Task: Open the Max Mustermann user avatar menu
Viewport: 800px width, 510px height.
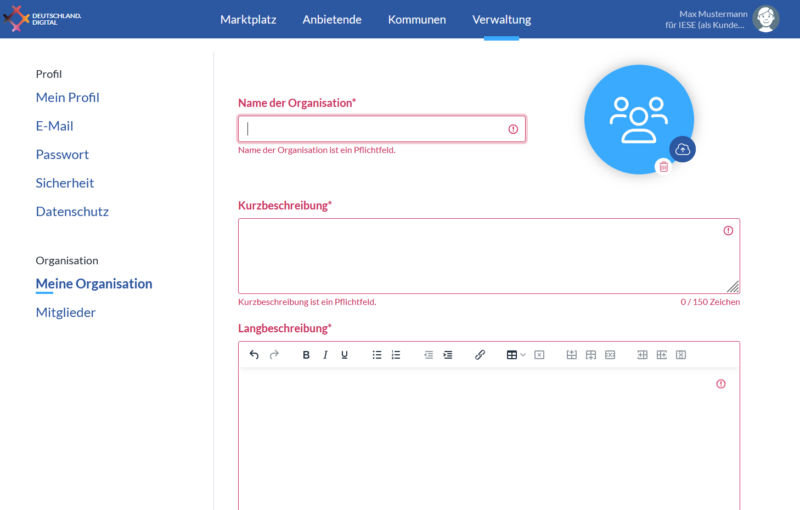Action: click(x=765, y=19)
